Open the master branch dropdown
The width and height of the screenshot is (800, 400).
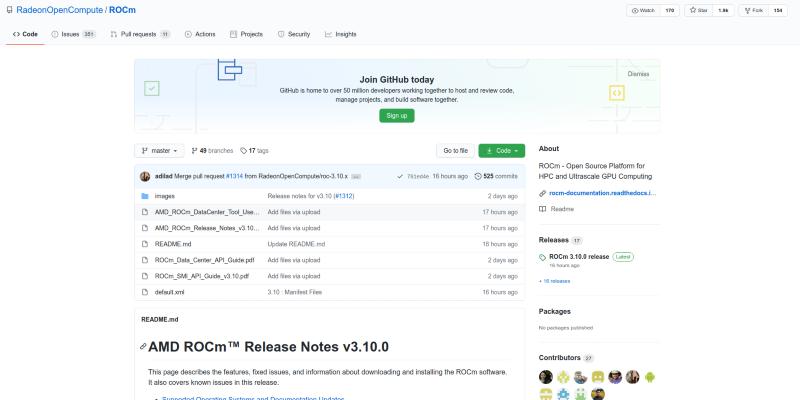coord(159,151)
